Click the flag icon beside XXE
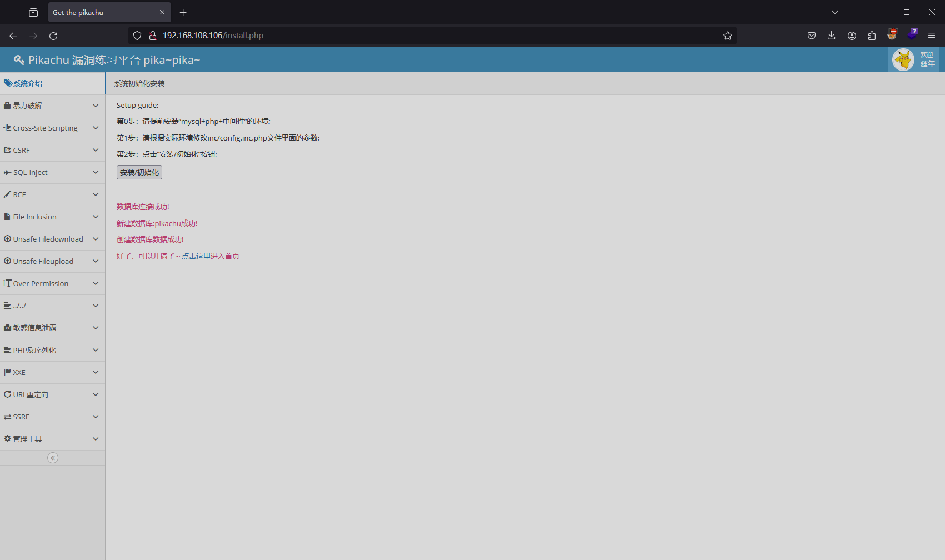 pos(7,372)
